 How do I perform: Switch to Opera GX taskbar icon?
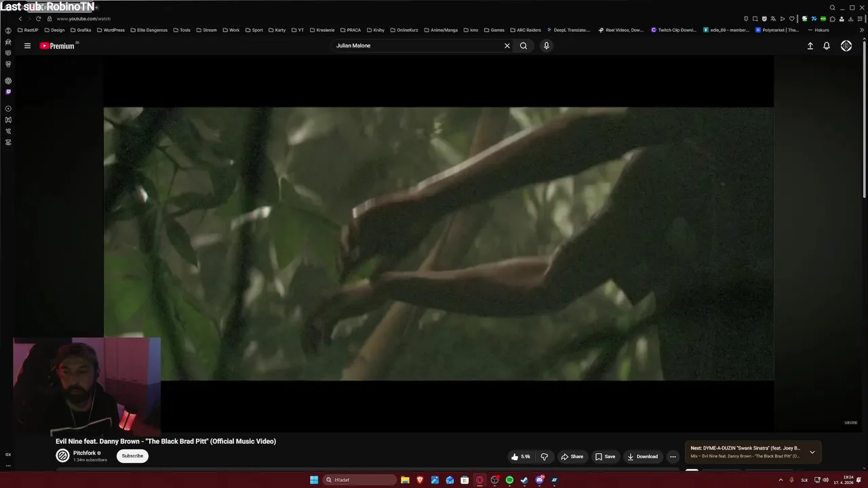[479, 480]
